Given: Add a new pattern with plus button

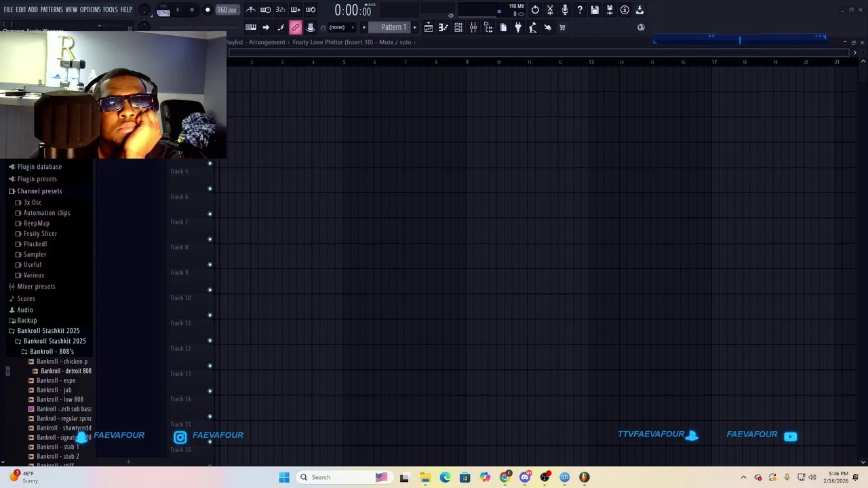Looking at the screenshot, I should tap(414, 27).
